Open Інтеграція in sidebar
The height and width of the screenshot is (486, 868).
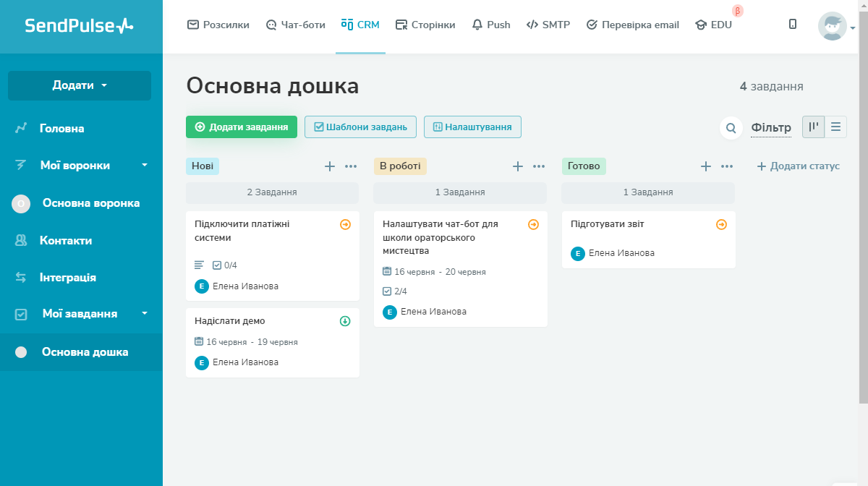coord(68,278)
